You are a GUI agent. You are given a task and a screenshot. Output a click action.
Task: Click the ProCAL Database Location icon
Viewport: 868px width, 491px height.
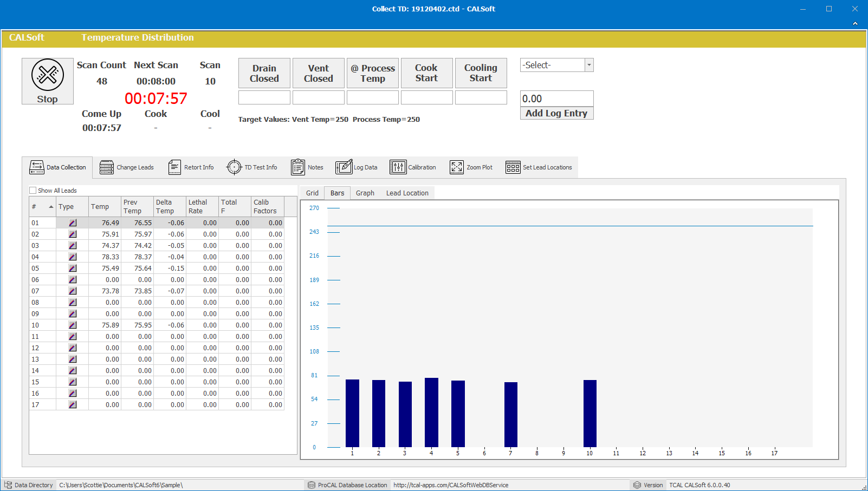(312, 485)
